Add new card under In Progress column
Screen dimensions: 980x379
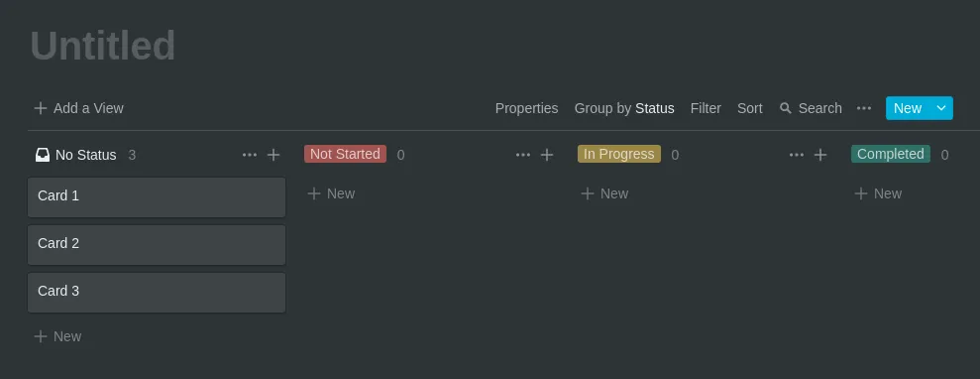(x=604, y=193)
